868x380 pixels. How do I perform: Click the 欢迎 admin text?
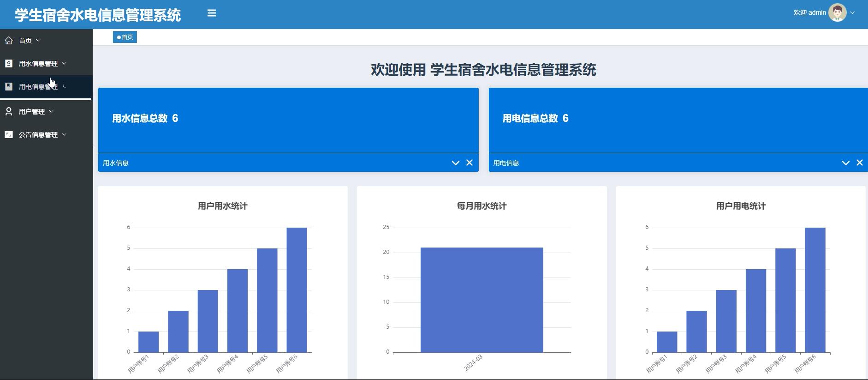[x=809, y=13]
